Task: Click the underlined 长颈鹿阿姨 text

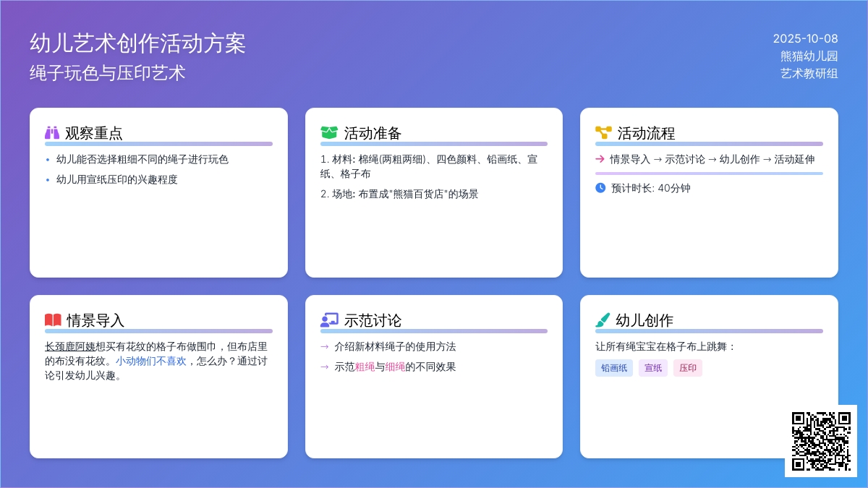Action: point(70,346)
